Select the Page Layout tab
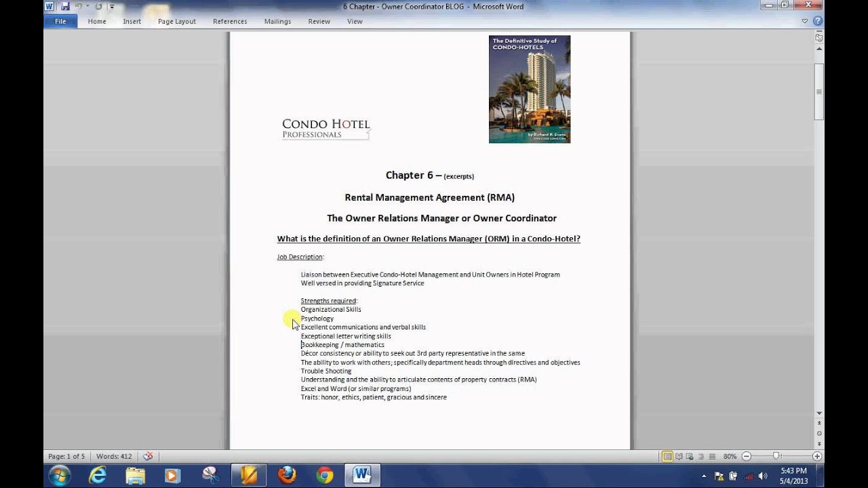Viewport: 868px width, 488px height. [177, 21]
